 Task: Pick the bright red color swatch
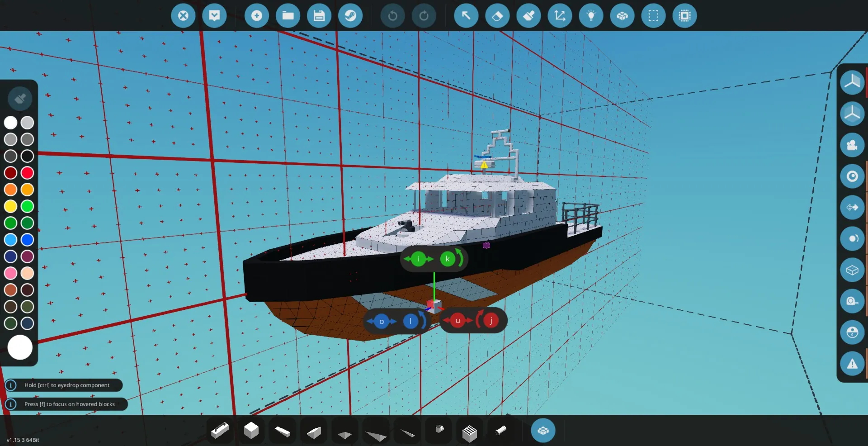pos(28,173)
